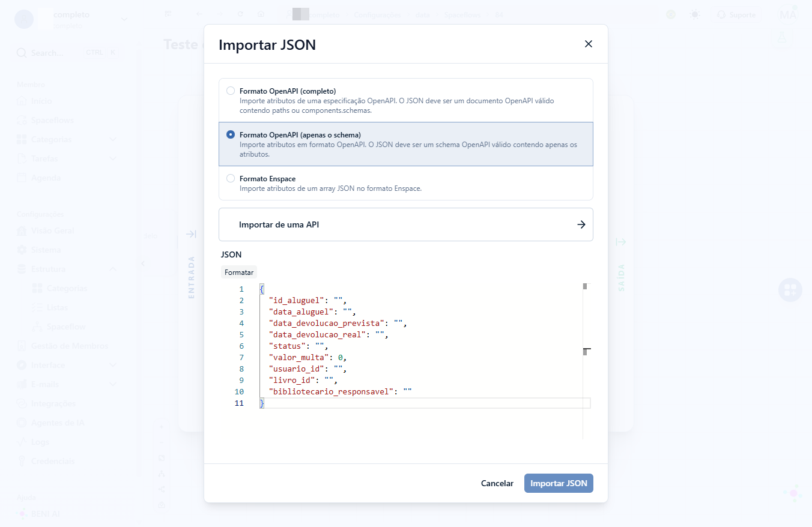Place cursor on the "id_aluguel" JSON line
The image size is (812, 527).
308,300
